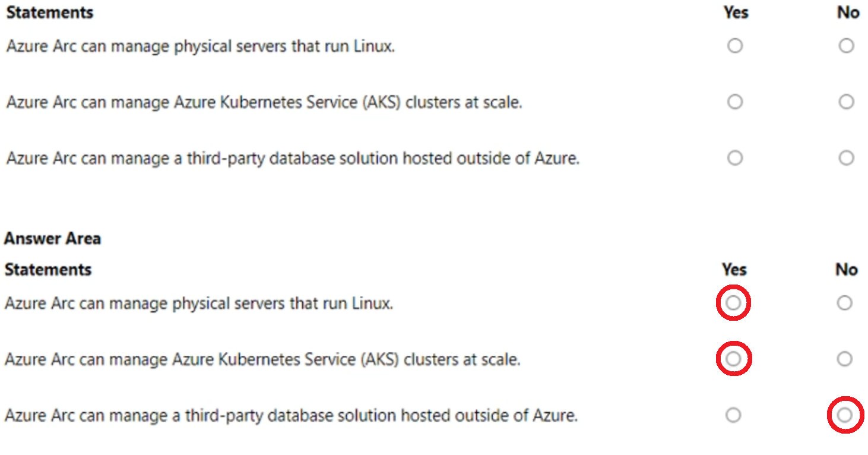Screen dimensions: 868x455
Task: Choose the circled No option for third-party database answer
Action: tap(845, 415)
